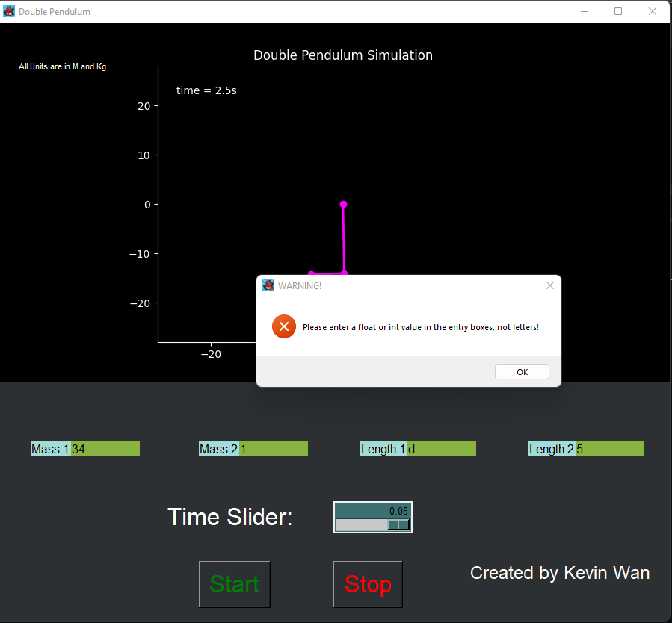
Task: Click the pendulum icon on the WARNING dialog
Action: [x=268, y=285]
